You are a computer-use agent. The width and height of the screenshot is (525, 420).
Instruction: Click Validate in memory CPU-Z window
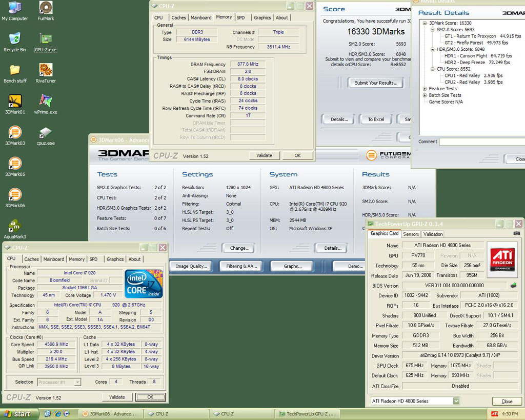264,155
